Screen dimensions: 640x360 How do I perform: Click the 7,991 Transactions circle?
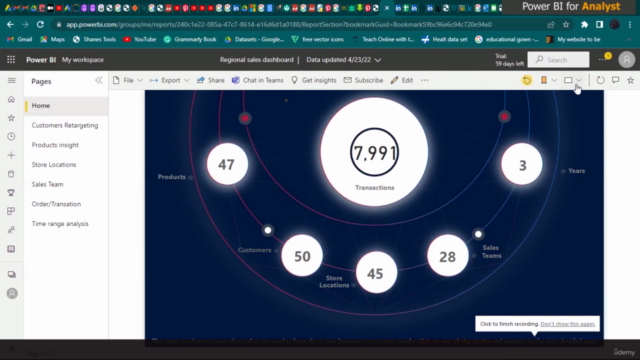374,152
